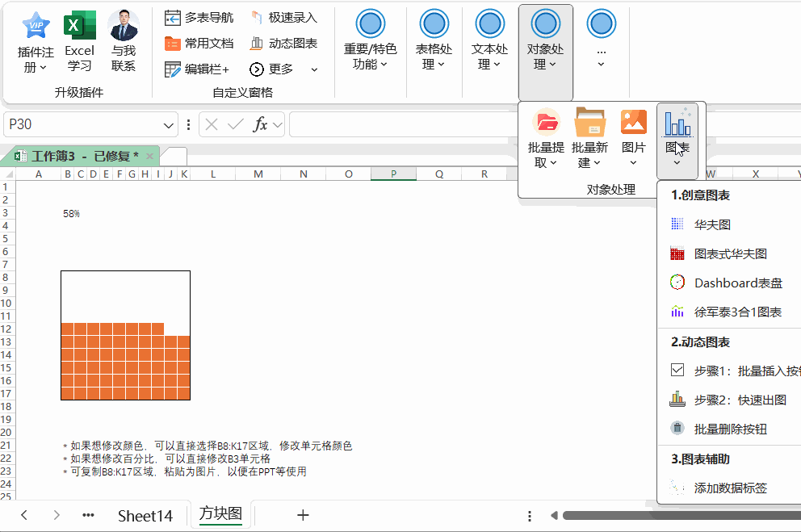The width and height of the screenshot is (801, 532).
Task: Select column M header
Action: (258, 174)
